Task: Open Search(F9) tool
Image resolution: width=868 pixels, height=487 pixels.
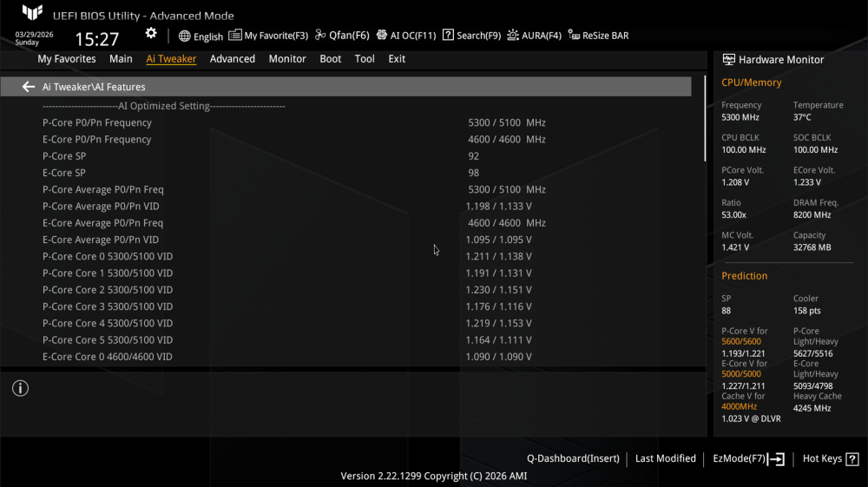Action: (471, 36)
